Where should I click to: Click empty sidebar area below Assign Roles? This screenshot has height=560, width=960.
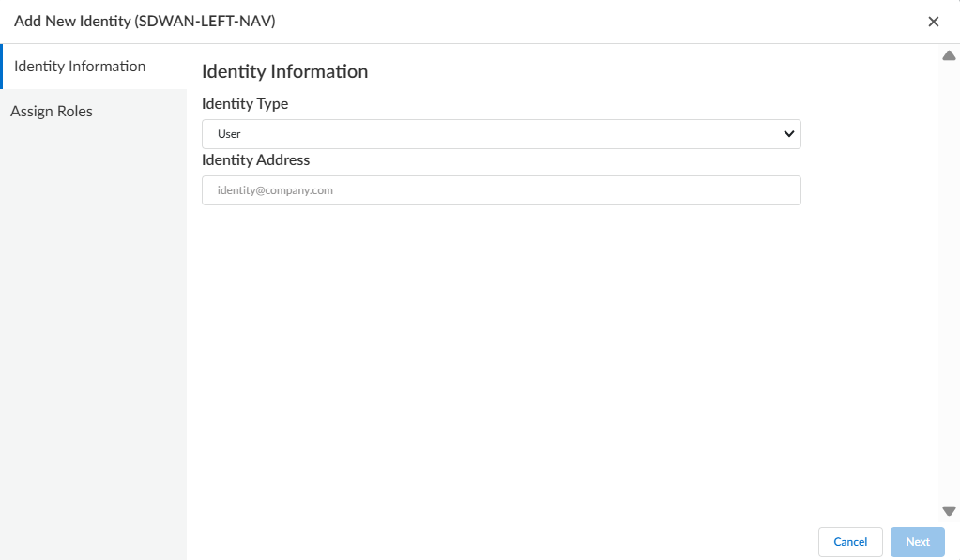pos(93,328)
